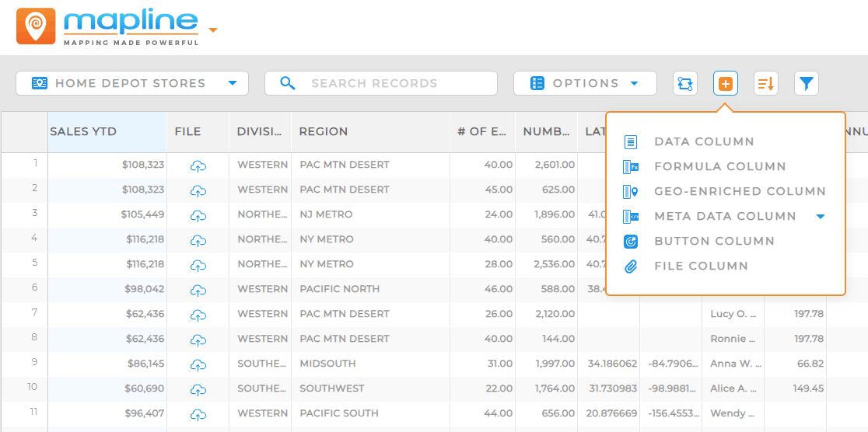
Task: Click the upload cloud icon in row 9
Action: coord(198,364)
